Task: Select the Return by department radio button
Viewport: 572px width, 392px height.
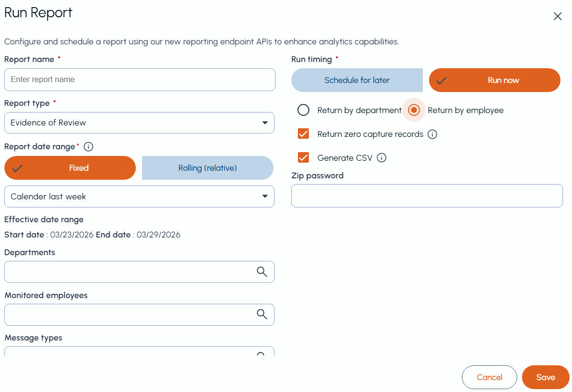Action: pyautogui.click(x=304, y=110)
